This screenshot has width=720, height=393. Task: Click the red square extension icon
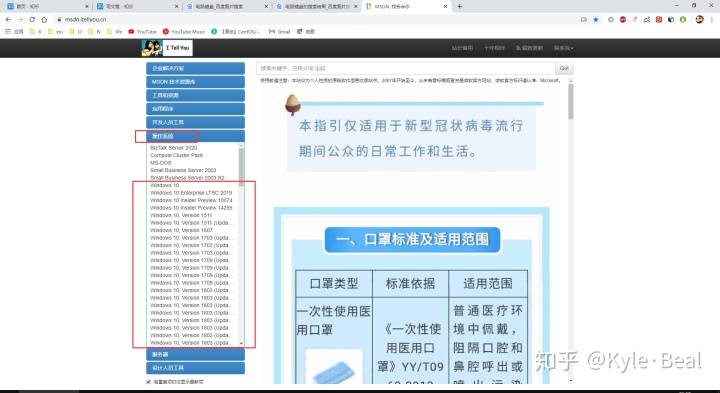(x=659, y=20)
